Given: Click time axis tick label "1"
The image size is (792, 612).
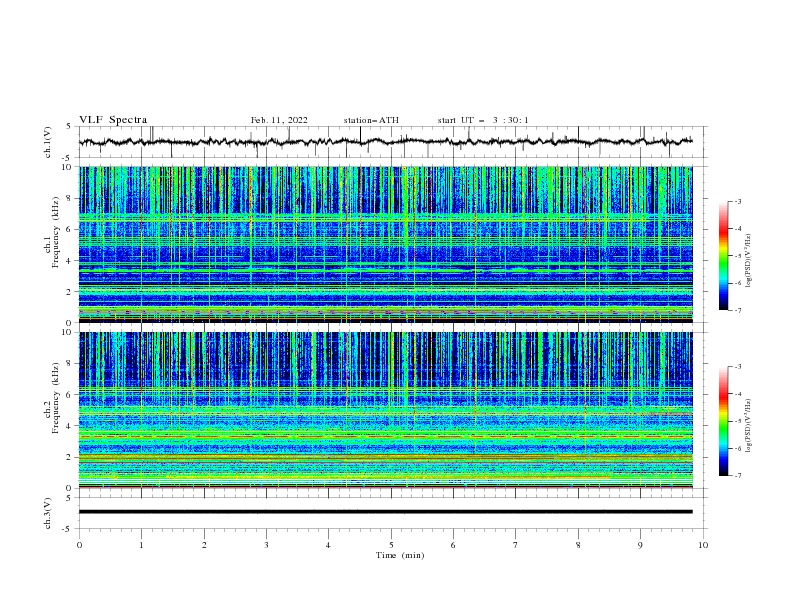Looking at the screenshot, I should (141, 545).
